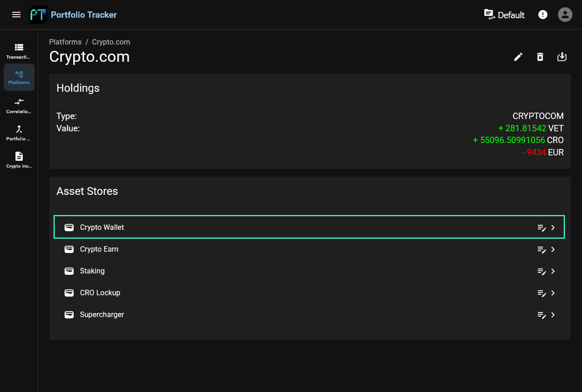Expand Crypto Wallet with chevron arrow
Screen dimensions: 582x392
coord(553,227)
